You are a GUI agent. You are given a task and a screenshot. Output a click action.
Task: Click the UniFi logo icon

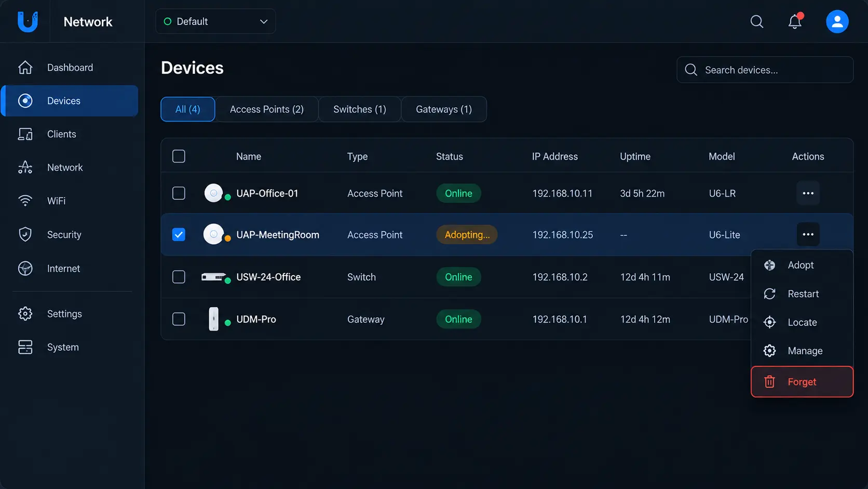pos(28,21)
